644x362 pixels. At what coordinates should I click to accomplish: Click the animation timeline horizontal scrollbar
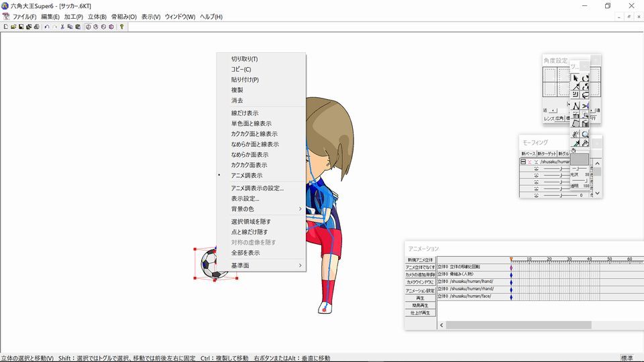[x=519, y=325]
